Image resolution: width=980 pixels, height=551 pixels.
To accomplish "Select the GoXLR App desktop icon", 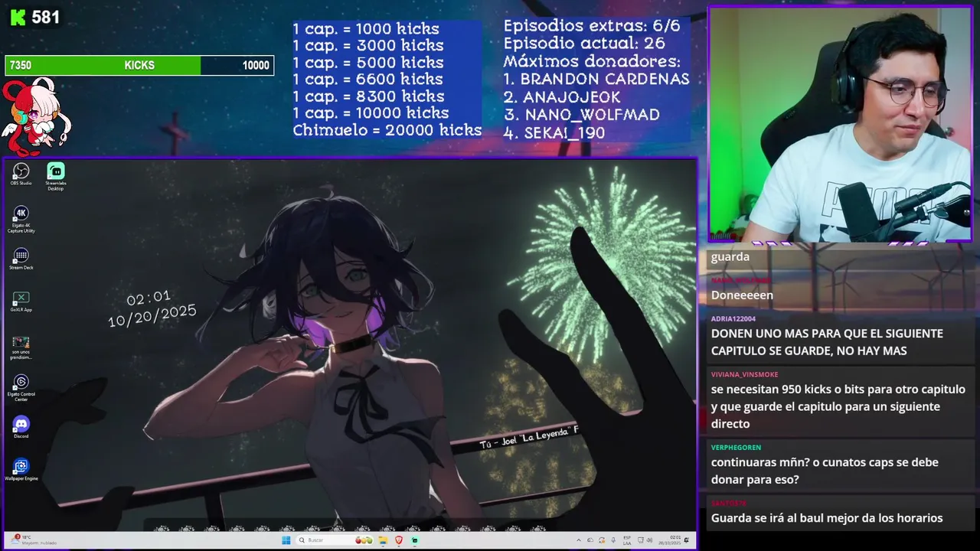I will point(21,302).
